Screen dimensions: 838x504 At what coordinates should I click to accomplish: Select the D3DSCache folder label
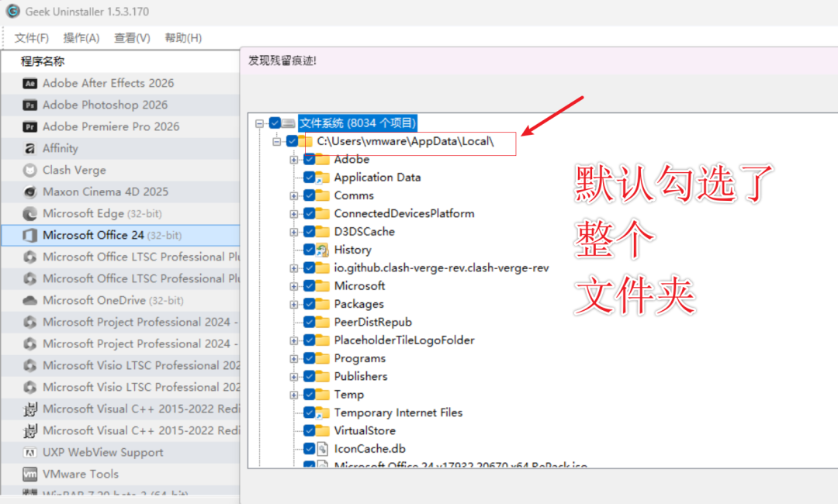point(365,232)
